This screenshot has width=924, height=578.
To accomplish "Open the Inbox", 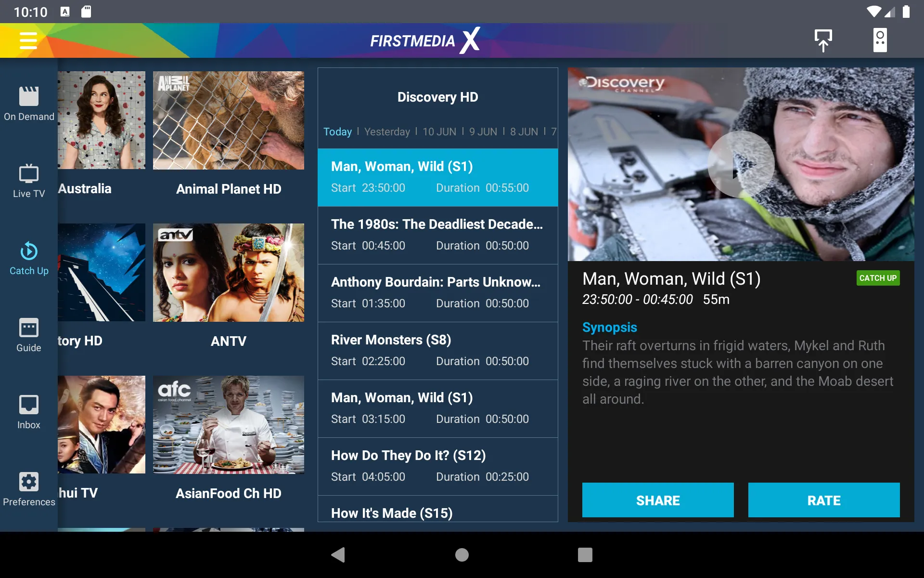I will (28, 411).
